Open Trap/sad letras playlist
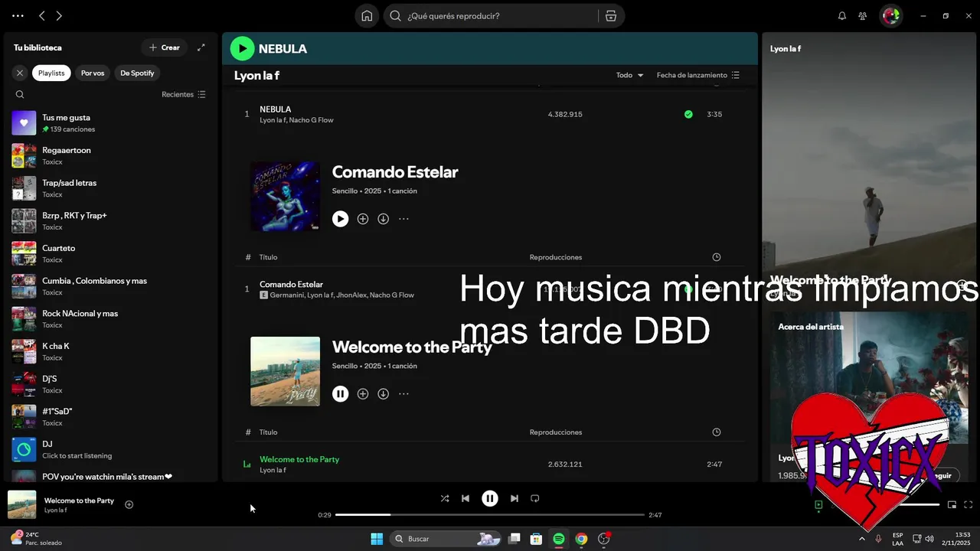Screen dimensions: 980x551 [111, 188]
